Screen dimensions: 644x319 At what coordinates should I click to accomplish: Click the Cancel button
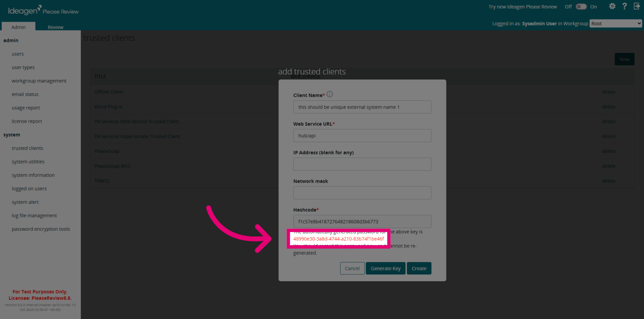coord(352,268)
